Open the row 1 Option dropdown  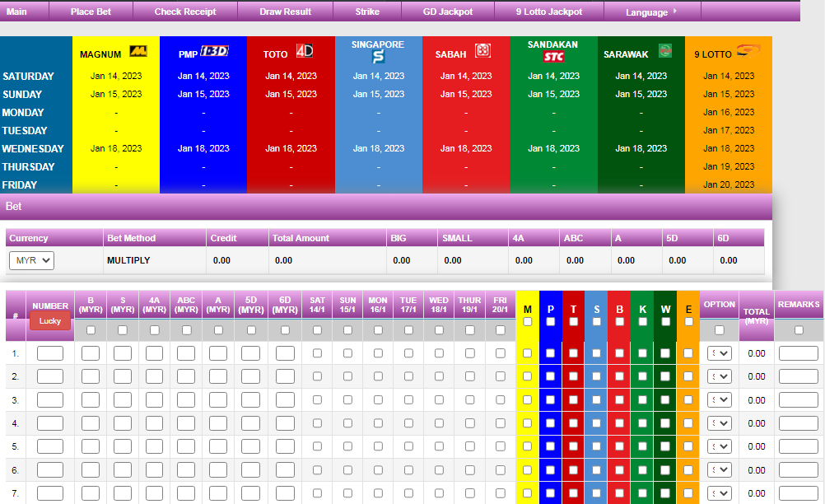(720, 353)
